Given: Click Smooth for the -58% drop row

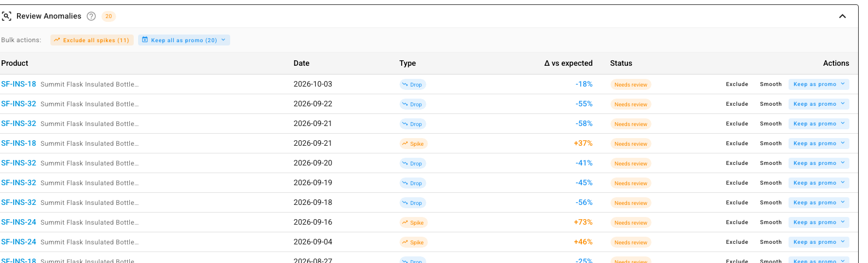Looking at the screenshot, I should [x=770, y=124].
